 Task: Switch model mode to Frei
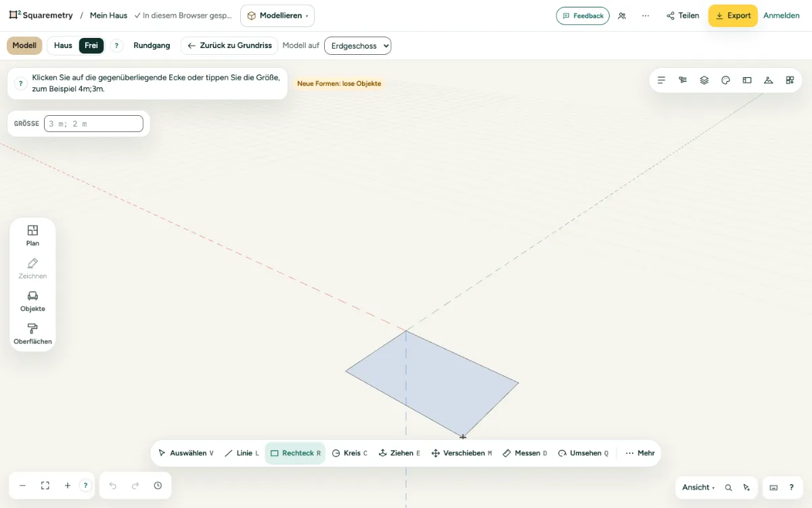(91, 45)
